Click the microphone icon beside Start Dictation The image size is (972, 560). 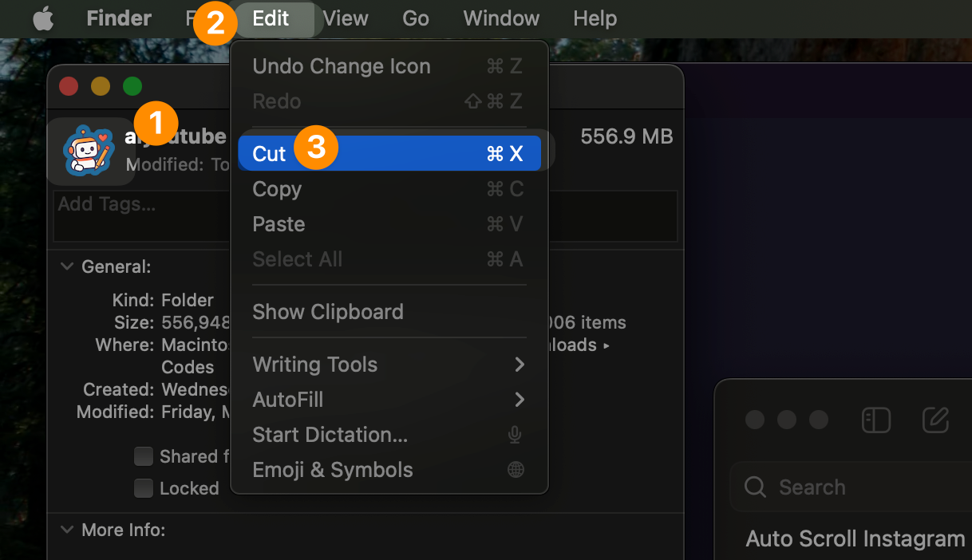515,435
